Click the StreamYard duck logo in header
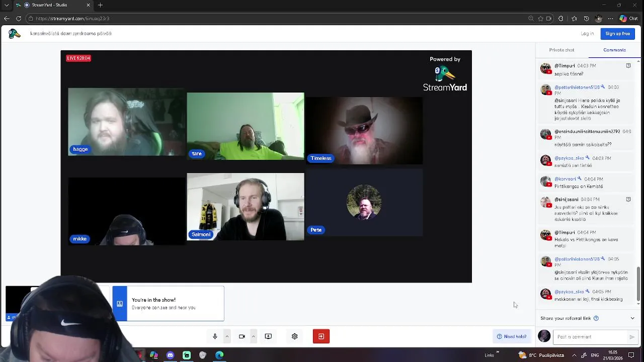Image resolution: width=644 pixels, height=362 pixels. tap(15, 34)
